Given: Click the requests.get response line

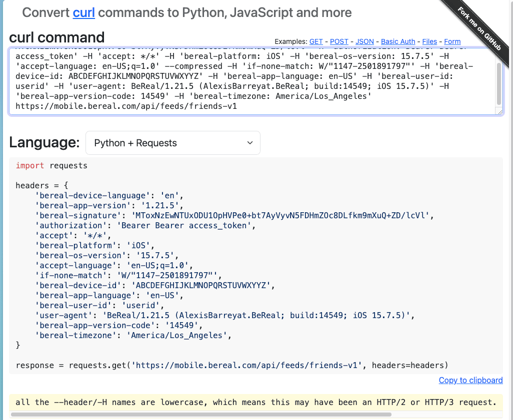Looking at the screenshot, I should point(232,366).
